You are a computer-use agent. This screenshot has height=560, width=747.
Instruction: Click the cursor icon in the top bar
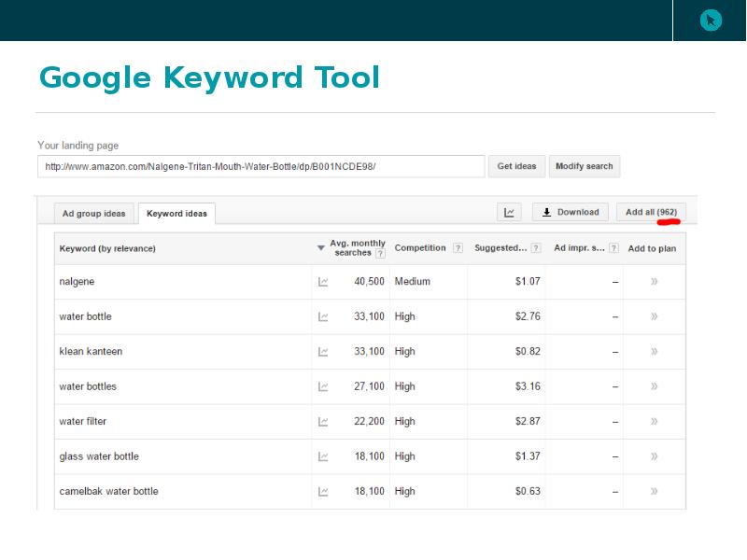[x=711, y=20]
